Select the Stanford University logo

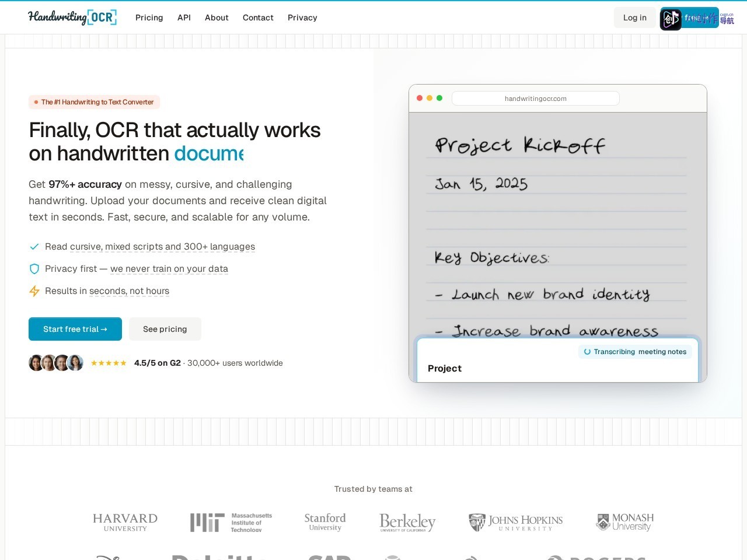click(325, 521)
